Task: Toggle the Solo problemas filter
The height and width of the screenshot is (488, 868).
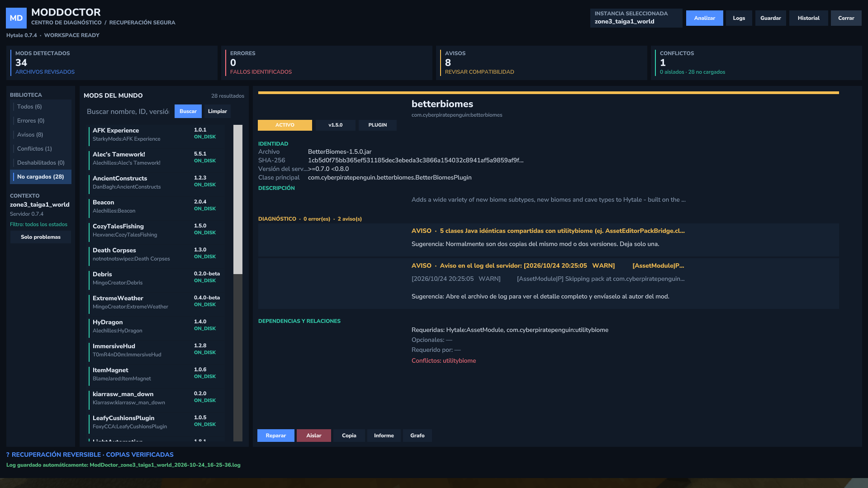Action: click(41, 237)
